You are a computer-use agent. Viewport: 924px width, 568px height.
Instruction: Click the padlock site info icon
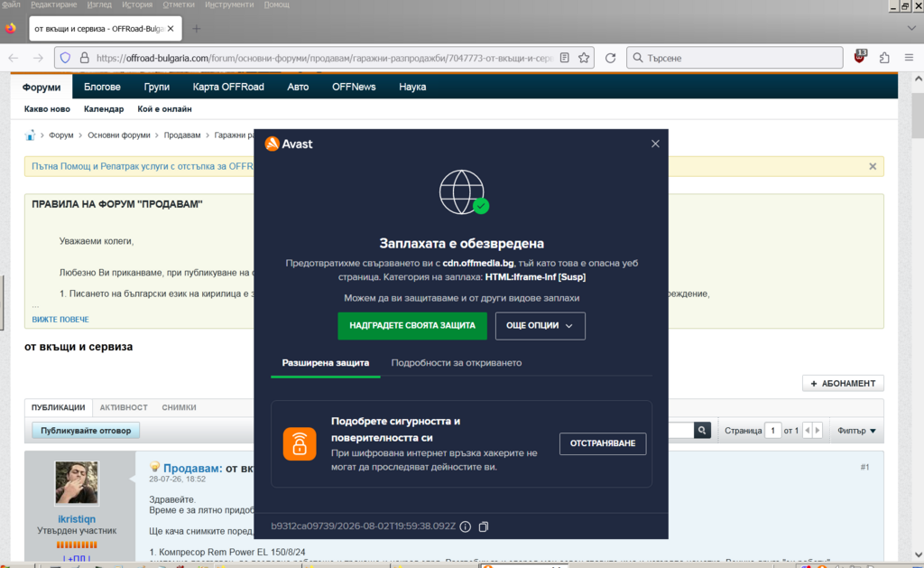click(x=84, y=58)
